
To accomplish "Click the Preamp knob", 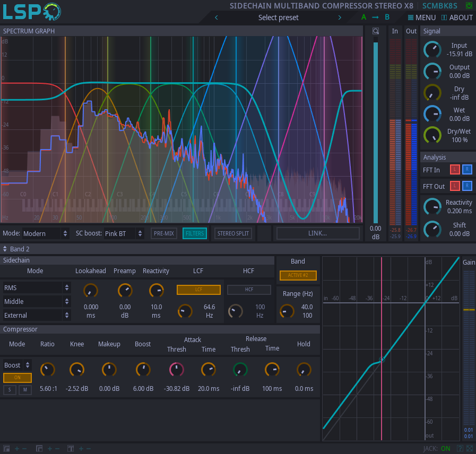I will point(125,291).
